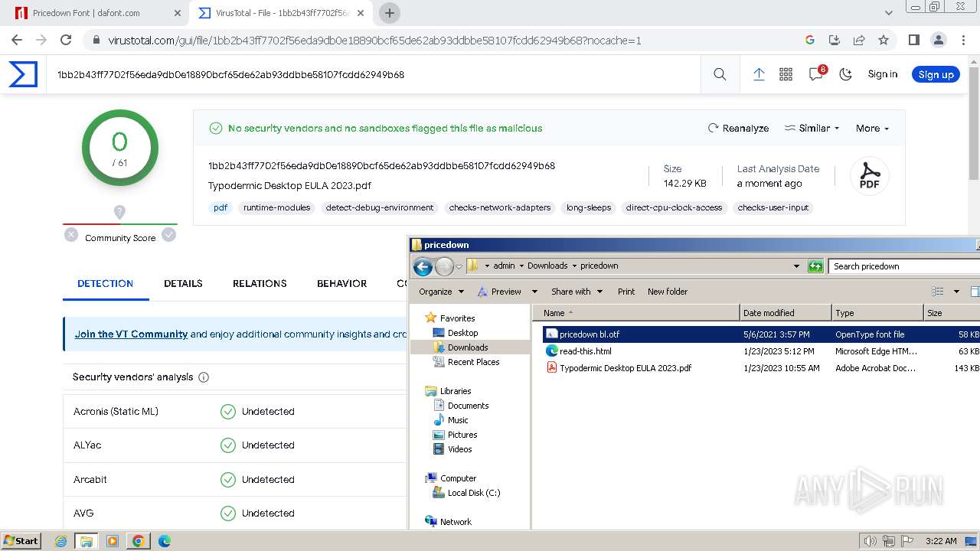The height and width of the screenshot is (551, 980).
Task: Open the notifications comment icon
Action: (x=816, y=74)
